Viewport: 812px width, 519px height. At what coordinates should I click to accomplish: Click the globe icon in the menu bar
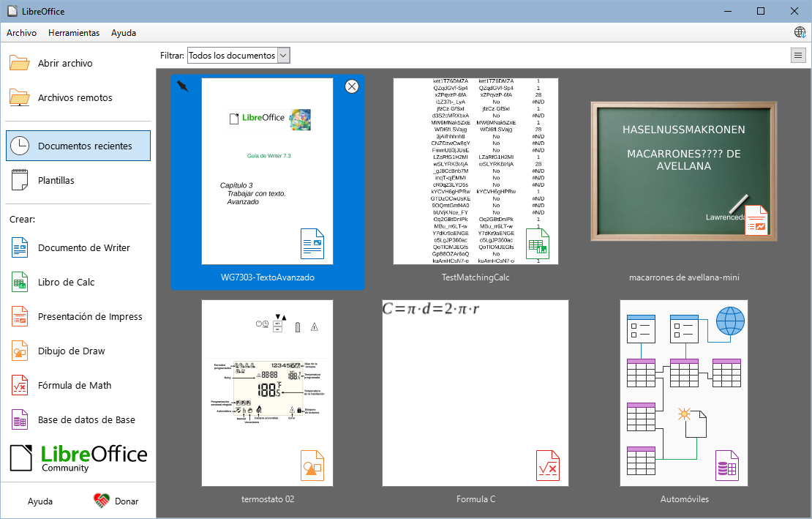(800, 32)
